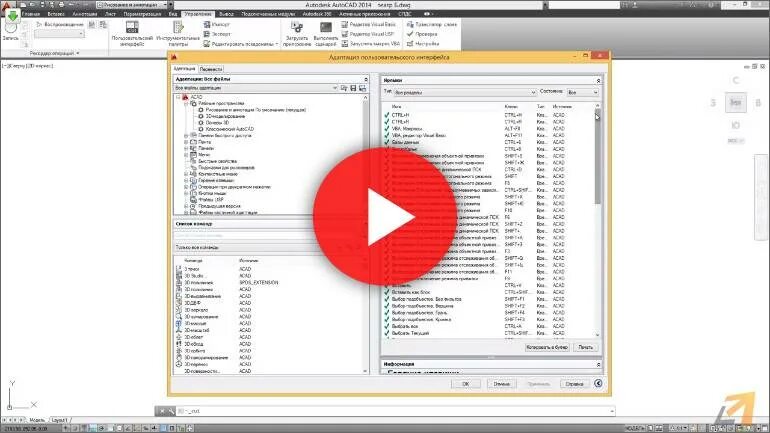The height and width of the screenshot is (433, 770).
Task: Click the Вставить как блок shortcut row
Action: pyautogui.click(x=490, y=292)
